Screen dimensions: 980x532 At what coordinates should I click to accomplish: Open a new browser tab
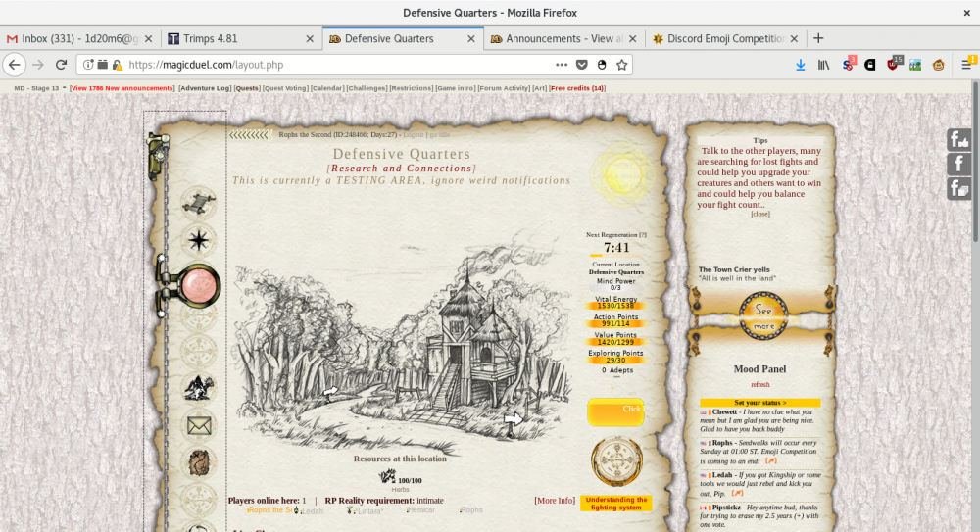point(818,39)
